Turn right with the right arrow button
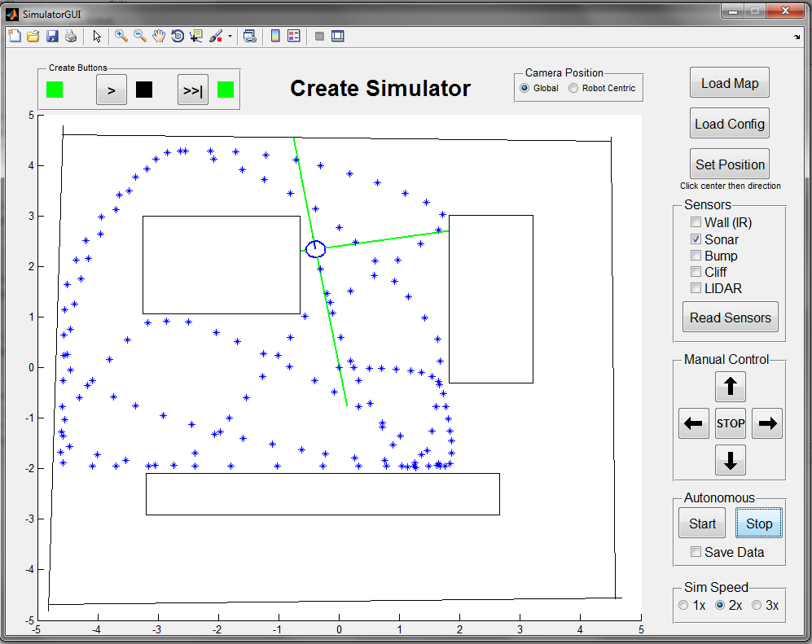Screen dimensions: 812x644 (767, 423)
